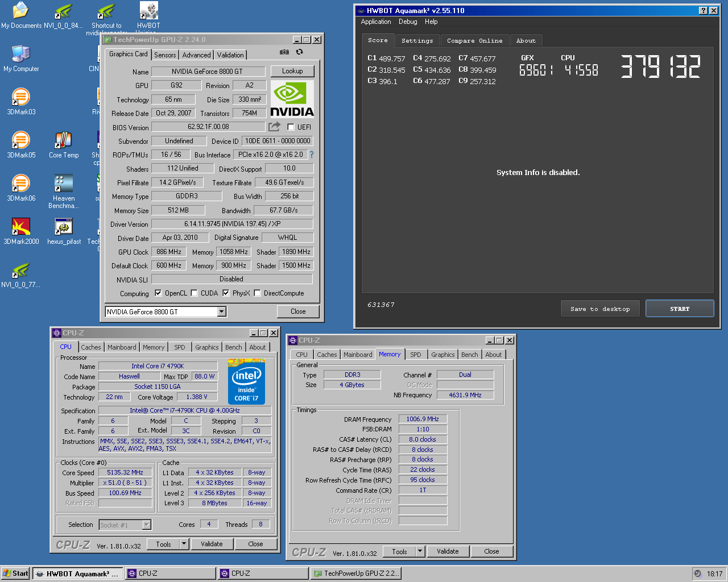The height and width of the screenshot is (582, 728).
Task: Click the Aquamark total score 379132
Action: point(660,66)
